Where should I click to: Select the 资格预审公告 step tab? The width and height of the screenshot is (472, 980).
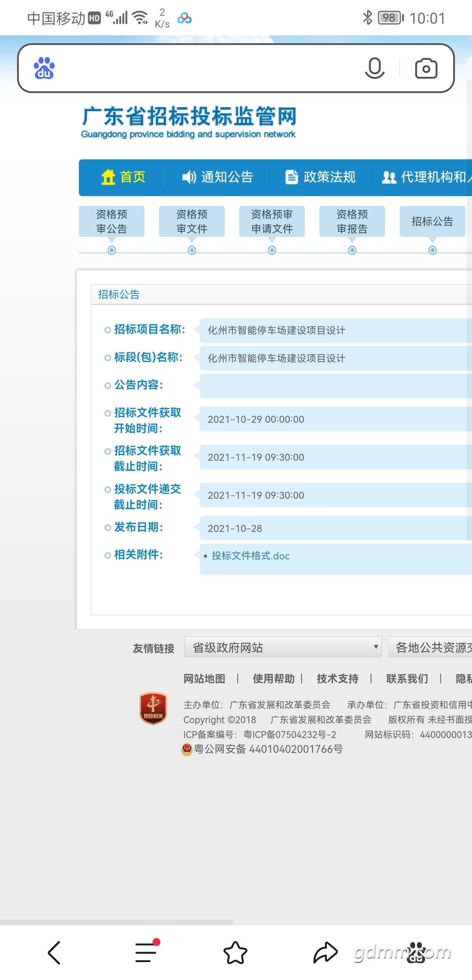click(111, 221)
